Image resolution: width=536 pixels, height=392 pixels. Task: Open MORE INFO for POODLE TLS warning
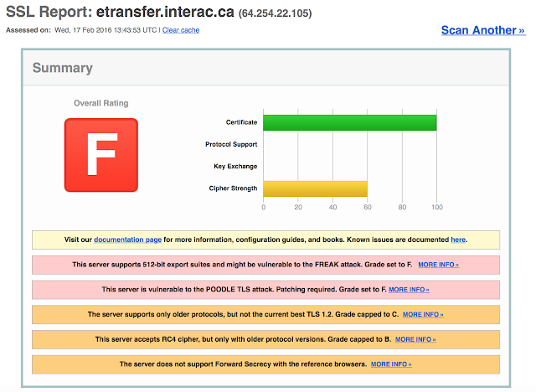410,290
